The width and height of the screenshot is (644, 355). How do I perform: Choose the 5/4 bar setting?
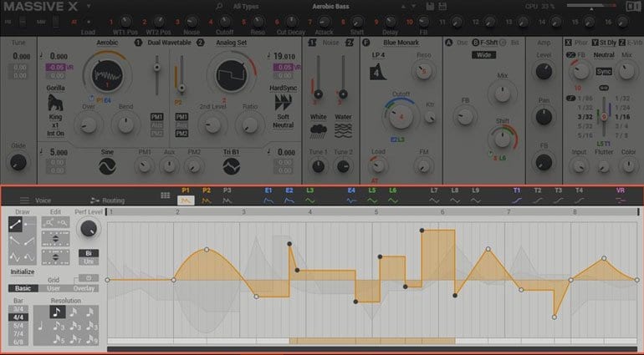[18, 326]
